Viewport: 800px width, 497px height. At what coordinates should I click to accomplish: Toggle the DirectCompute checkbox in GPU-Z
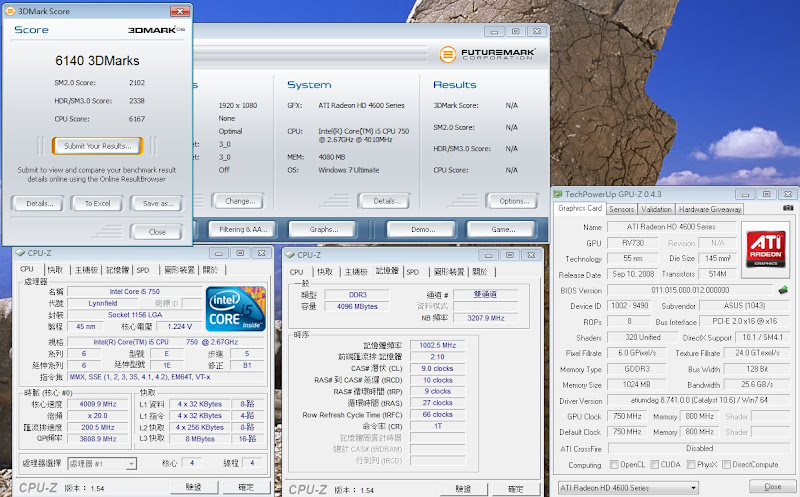pos(726,464)
